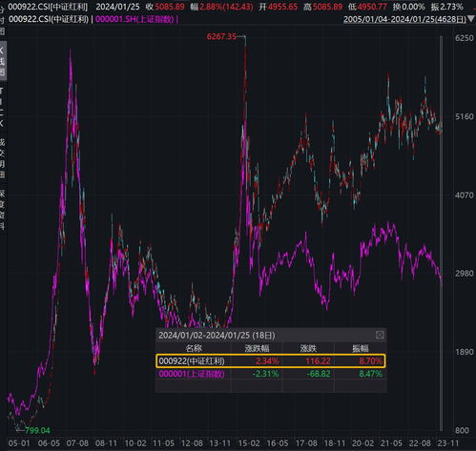Open the 2005/01/04-2024/01/25 date range selector

(x=404, y=19)
